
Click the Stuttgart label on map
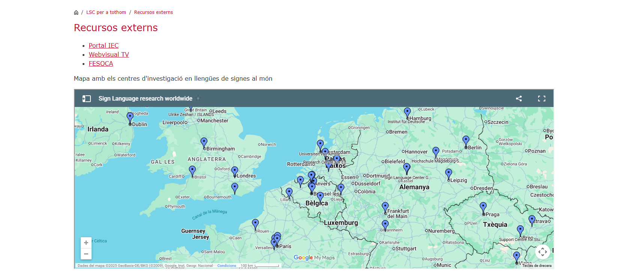(x=406, y=249)
